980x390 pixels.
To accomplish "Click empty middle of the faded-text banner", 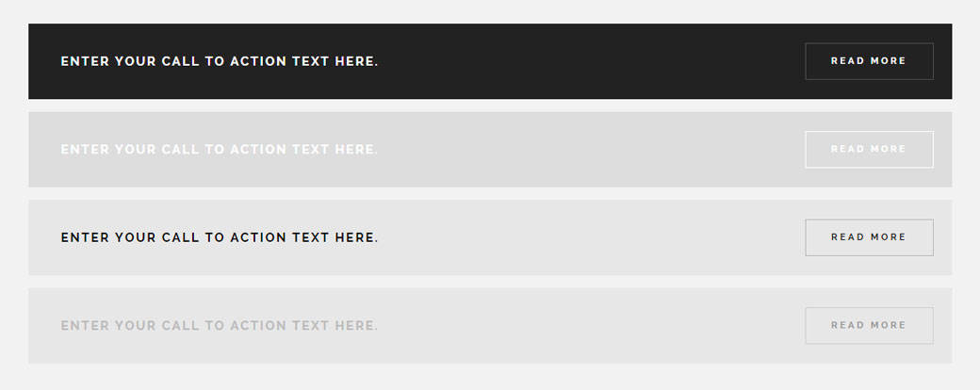I will (x=584, y=325).
